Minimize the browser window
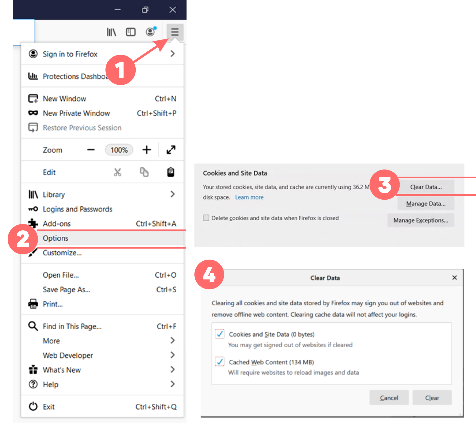476x448 pixels. point(118,10)
